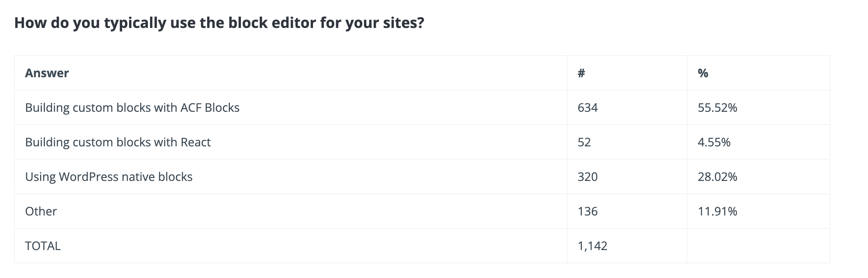Image resolution: width=868 pixels, height=278 pixels.
Task: Click the total count 1,142
Action: point(592,246)
